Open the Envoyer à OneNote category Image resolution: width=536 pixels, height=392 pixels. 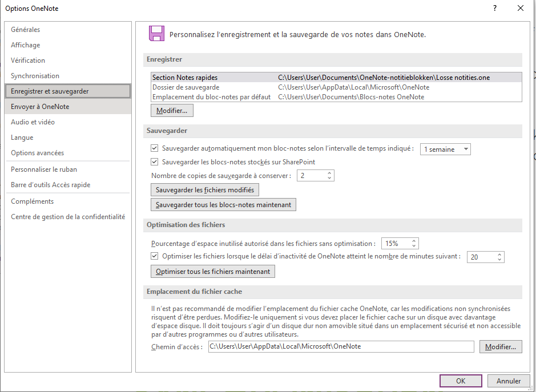[x=68, y=107]
